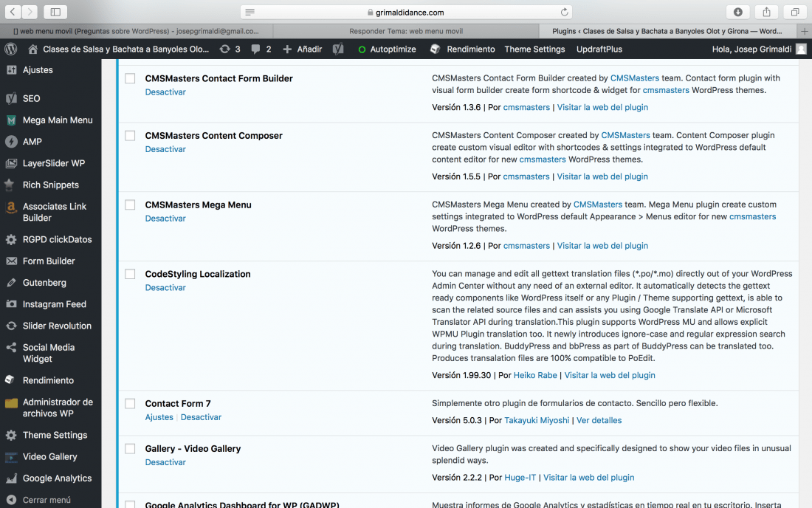
Task: Click the Rich Snippets star icon
Action: point(10,185)
